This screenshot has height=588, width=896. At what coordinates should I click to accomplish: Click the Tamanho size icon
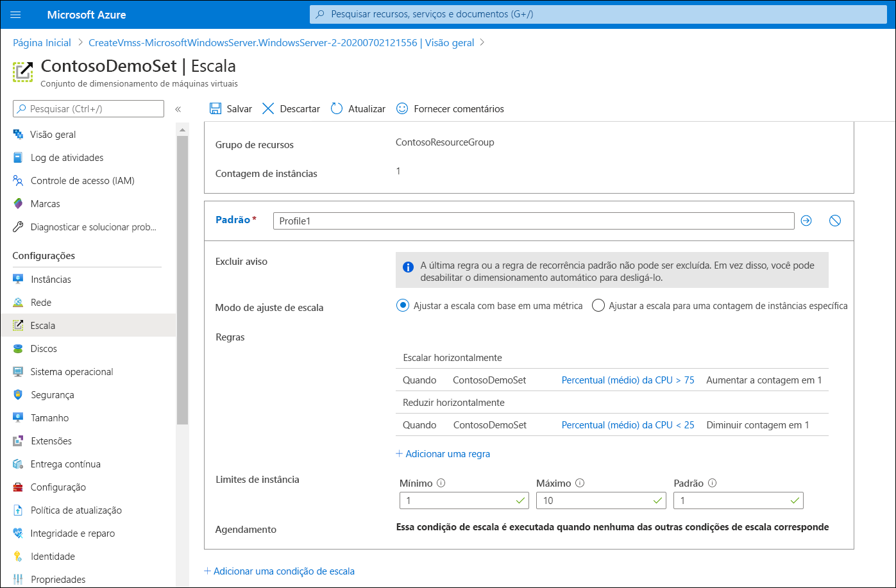(x=18, y=418)
